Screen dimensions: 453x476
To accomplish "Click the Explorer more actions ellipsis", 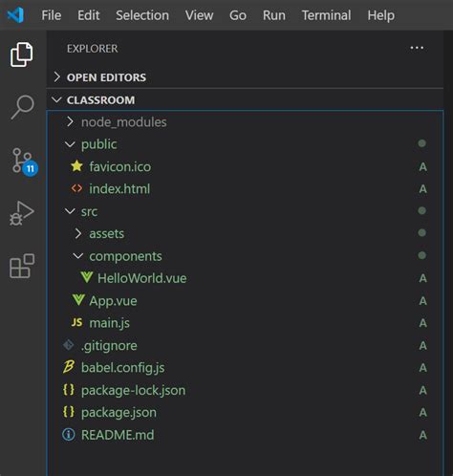I will [x=417, y=48].
